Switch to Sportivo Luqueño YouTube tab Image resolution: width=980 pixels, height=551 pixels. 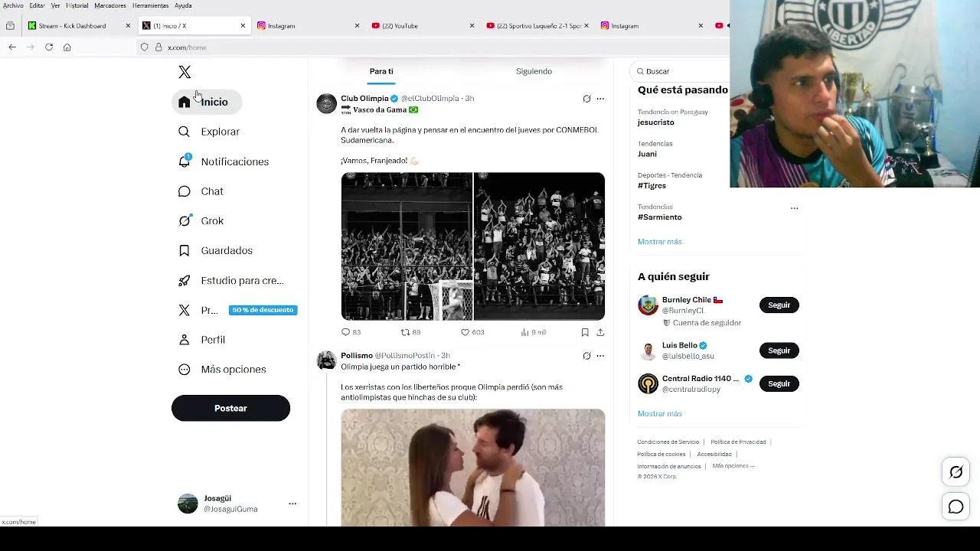537,26
